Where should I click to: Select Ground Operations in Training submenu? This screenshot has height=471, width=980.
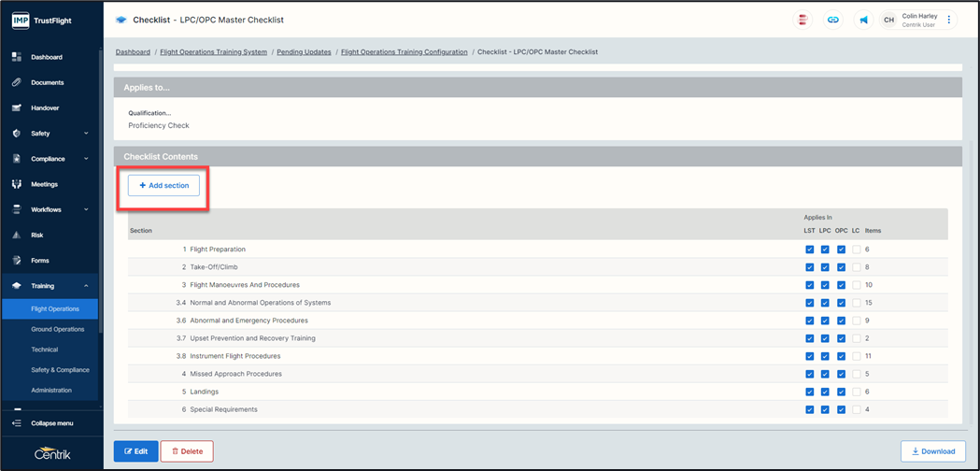pyautogui.click(x=57, y=329)
